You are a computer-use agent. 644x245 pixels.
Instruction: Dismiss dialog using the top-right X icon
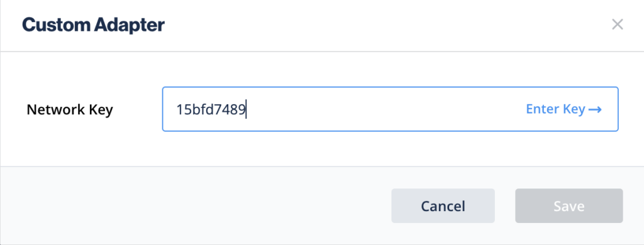coord(618,24)
